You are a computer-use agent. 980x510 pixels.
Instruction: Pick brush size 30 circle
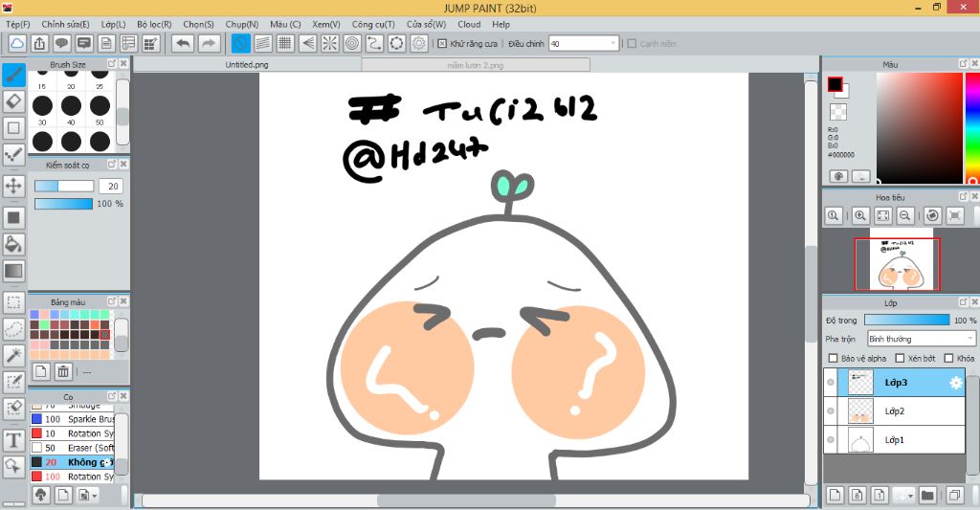[x=42, y=105]
